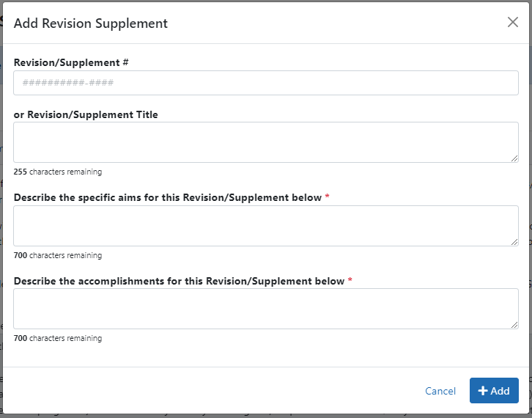Image resolution: width=532 pixels, height=418 pixels.
Task: Click the "255 characters remaining" counter
Action: [57, 172]
